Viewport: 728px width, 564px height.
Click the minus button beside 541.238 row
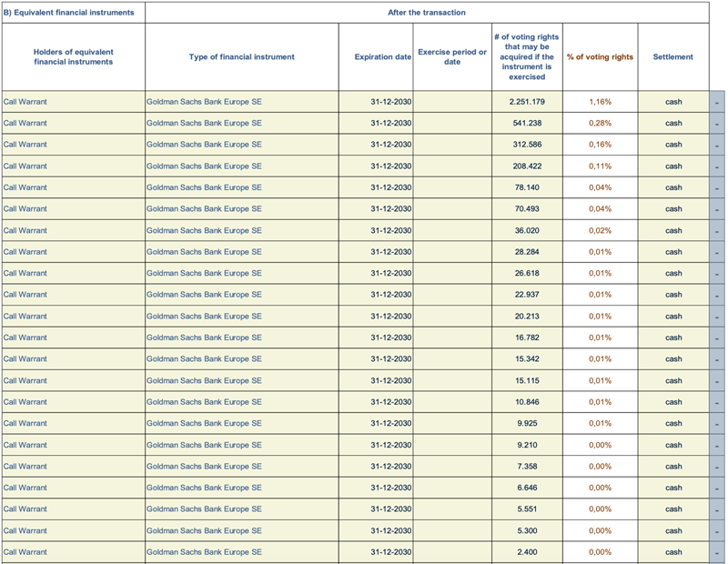(717, 123)
